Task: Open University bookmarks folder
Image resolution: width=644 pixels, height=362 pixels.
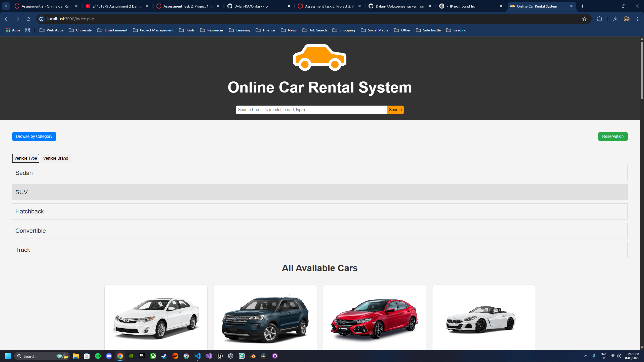Action: click(x=80, y=30)
